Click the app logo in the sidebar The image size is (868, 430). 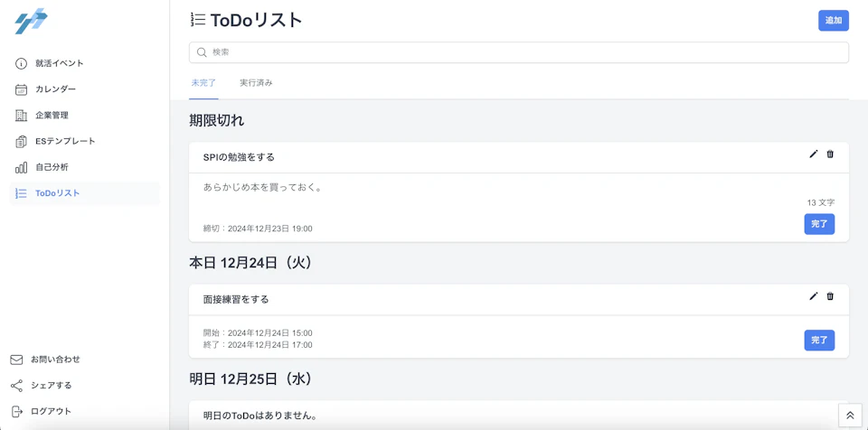coord(31,21)
